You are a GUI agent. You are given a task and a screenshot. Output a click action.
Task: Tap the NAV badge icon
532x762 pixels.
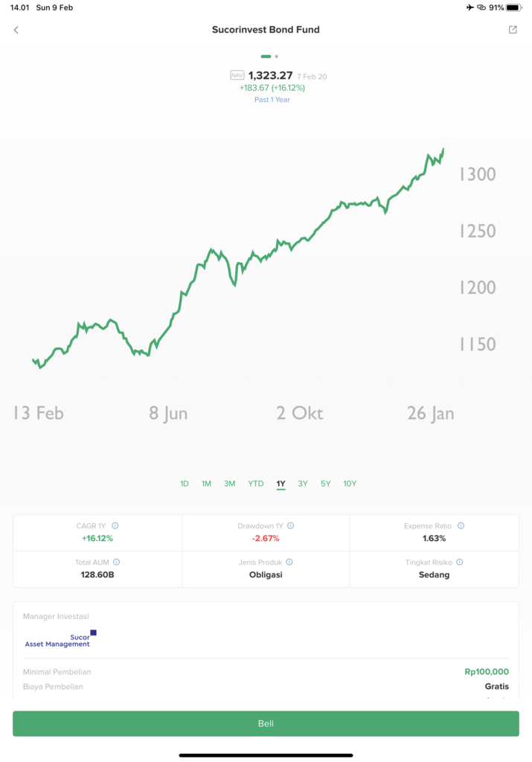(x=237, y=75)
